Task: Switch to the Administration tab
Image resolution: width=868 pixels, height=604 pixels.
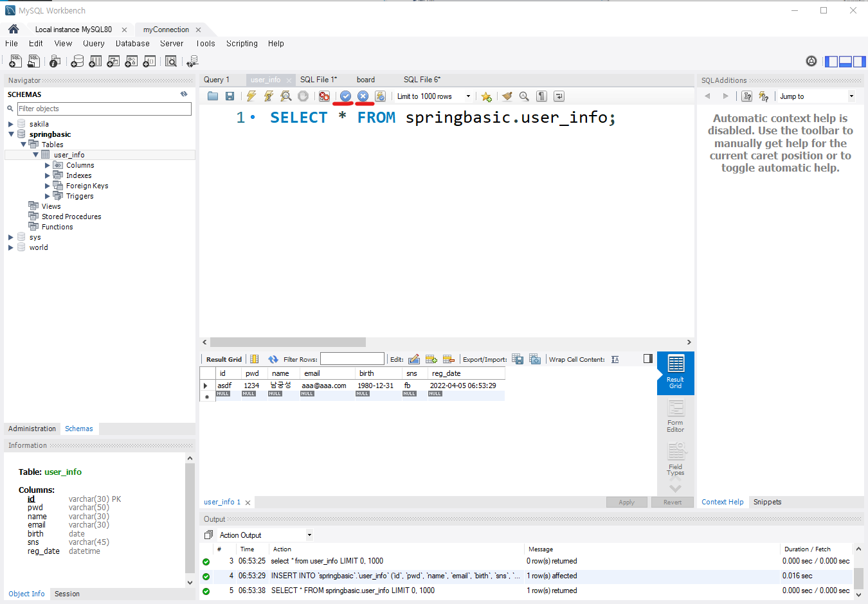Action: pos(32,429)
